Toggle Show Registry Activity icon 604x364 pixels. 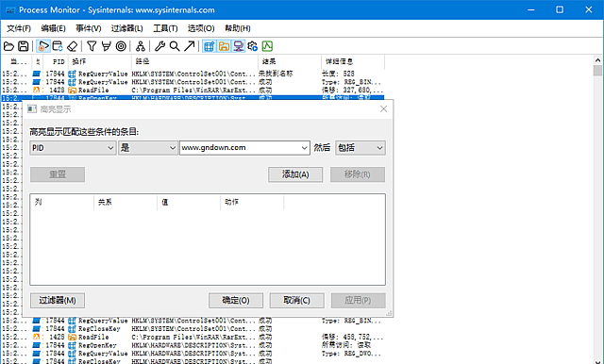tap(210, 46)
